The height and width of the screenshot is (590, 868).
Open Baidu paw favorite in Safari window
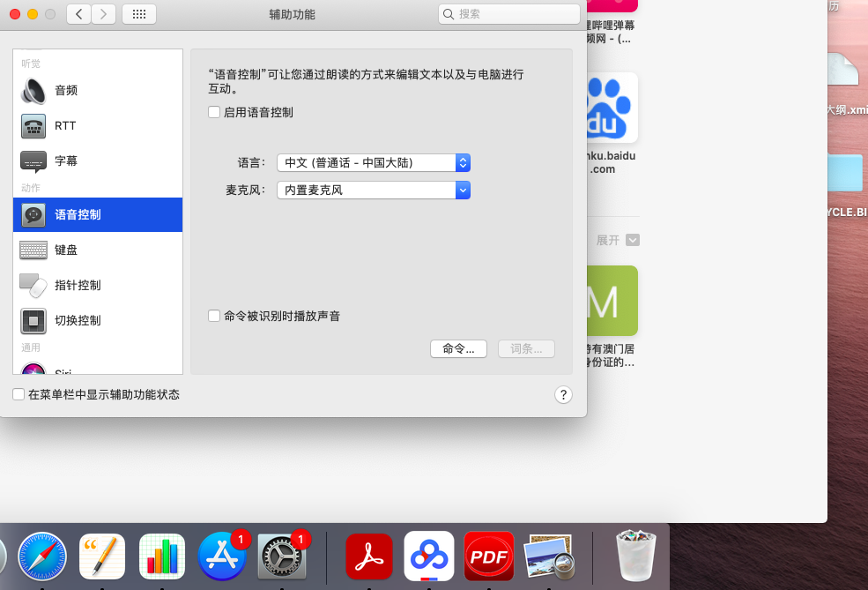click(612, 108)
